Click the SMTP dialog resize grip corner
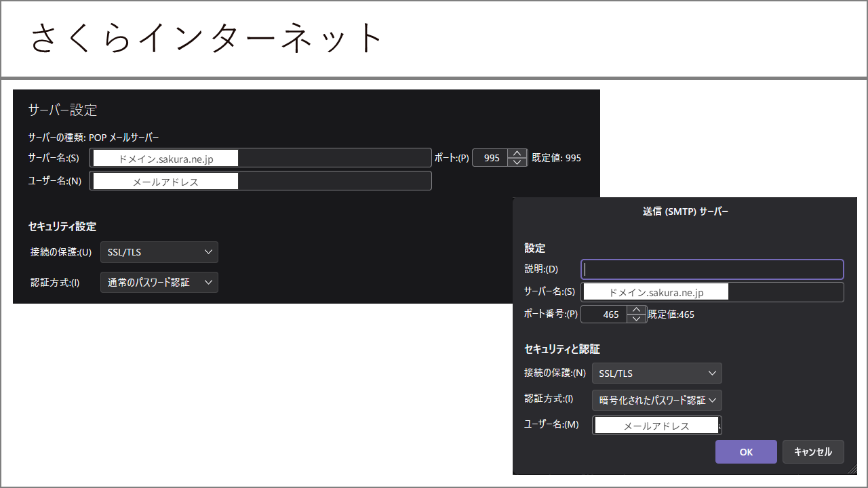Screen dimensions: 868x488 [852, 468]
